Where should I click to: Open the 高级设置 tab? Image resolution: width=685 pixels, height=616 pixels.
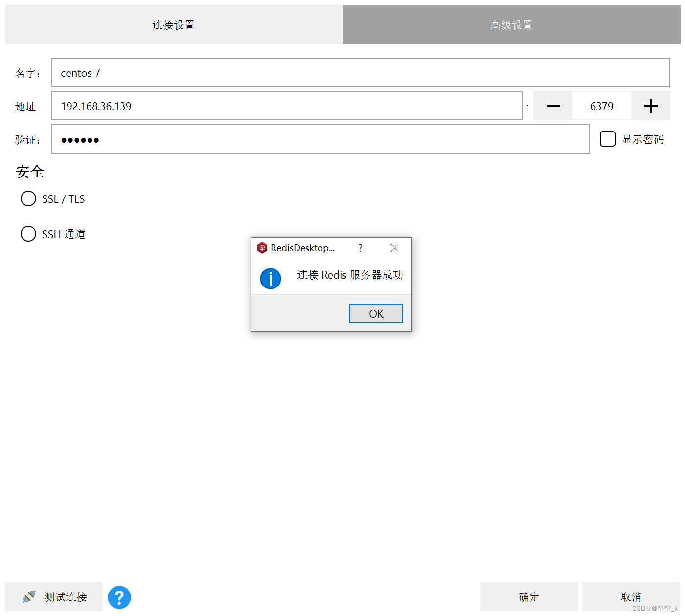click(511, 24)
